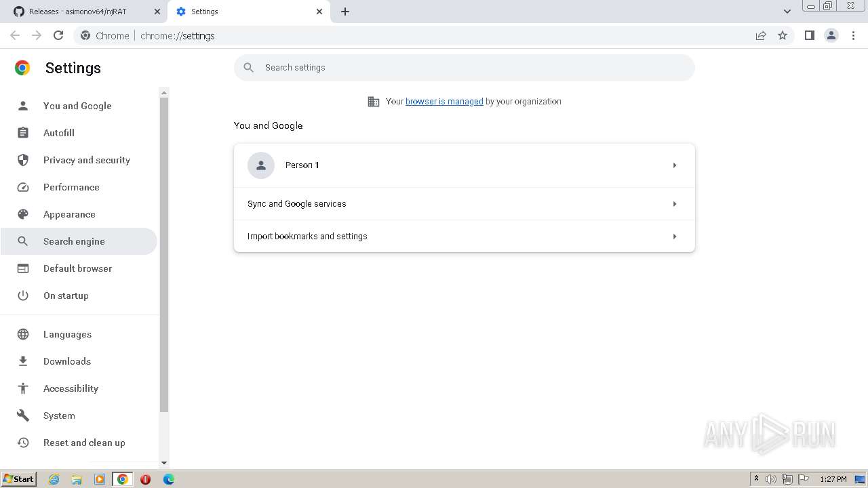
Task: Open Sync and Google services
Action: point(465,204)
